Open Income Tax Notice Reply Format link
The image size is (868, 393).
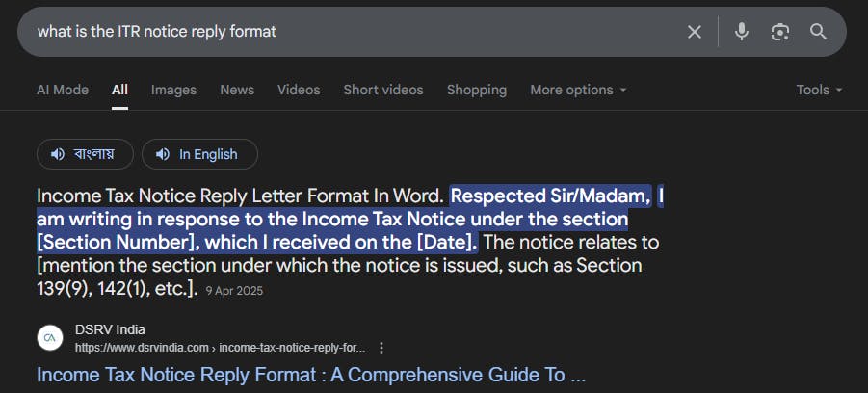(x=310, y=374)
